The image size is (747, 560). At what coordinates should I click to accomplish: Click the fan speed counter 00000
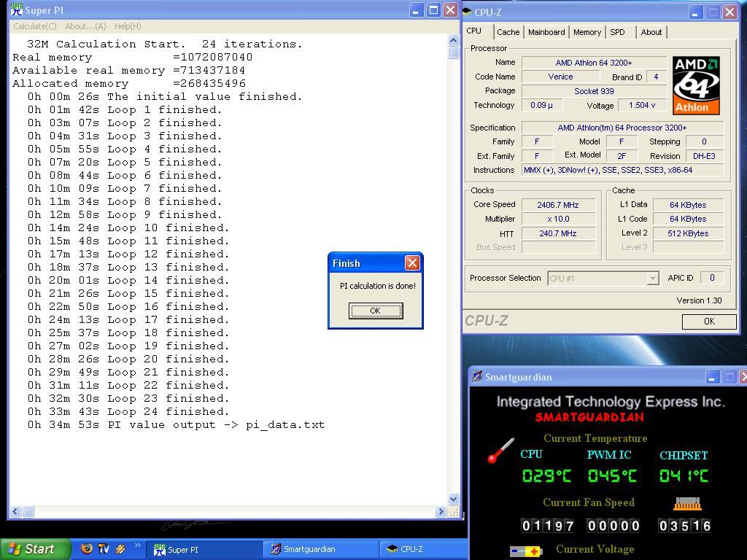(x=613, y=526)
